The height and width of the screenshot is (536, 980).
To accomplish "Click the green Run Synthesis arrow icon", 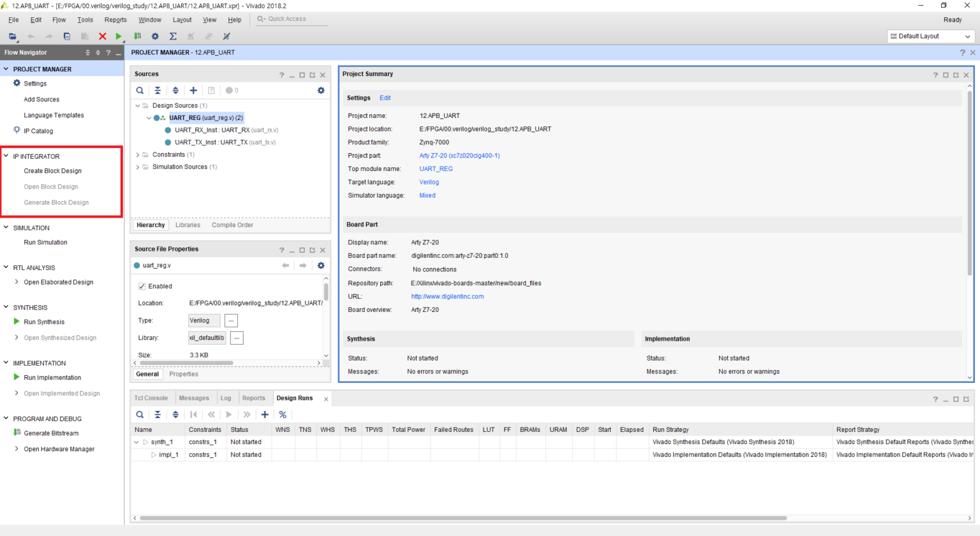I will pos(17,322).
